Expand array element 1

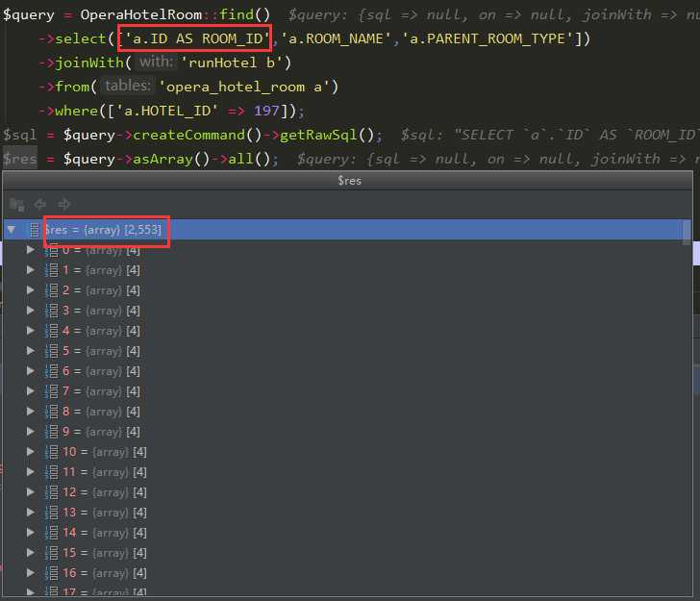coord(31,269)
